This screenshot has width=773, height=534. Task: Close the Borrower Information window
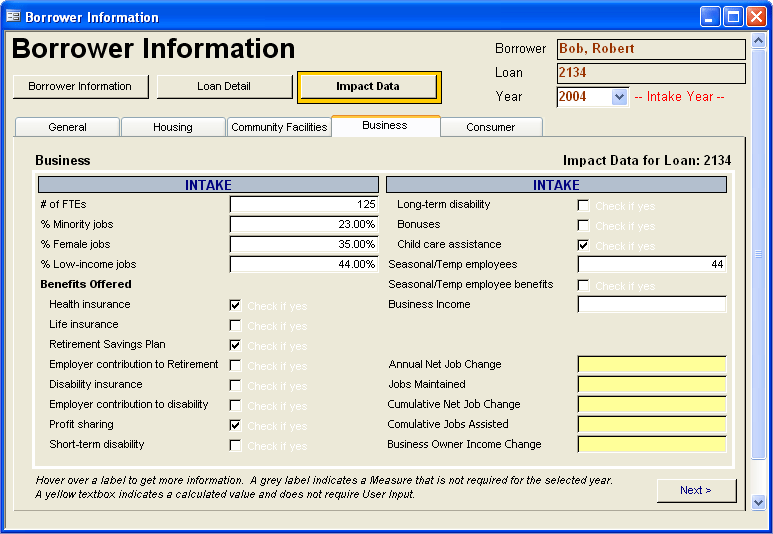tap(756, 17)
